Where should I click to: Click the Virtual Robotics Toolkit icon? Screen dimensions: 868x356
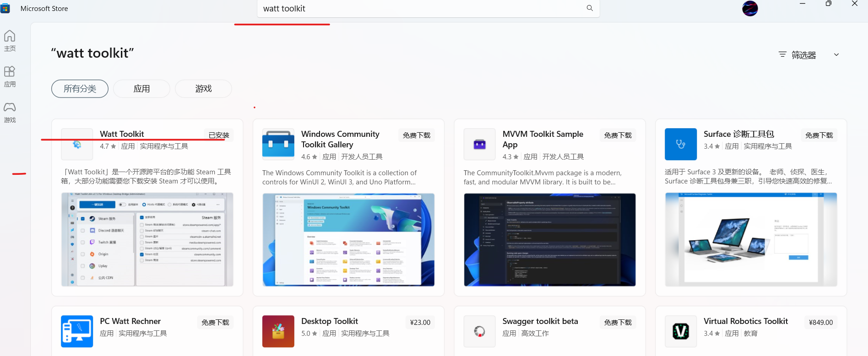[x=681, y=331]
